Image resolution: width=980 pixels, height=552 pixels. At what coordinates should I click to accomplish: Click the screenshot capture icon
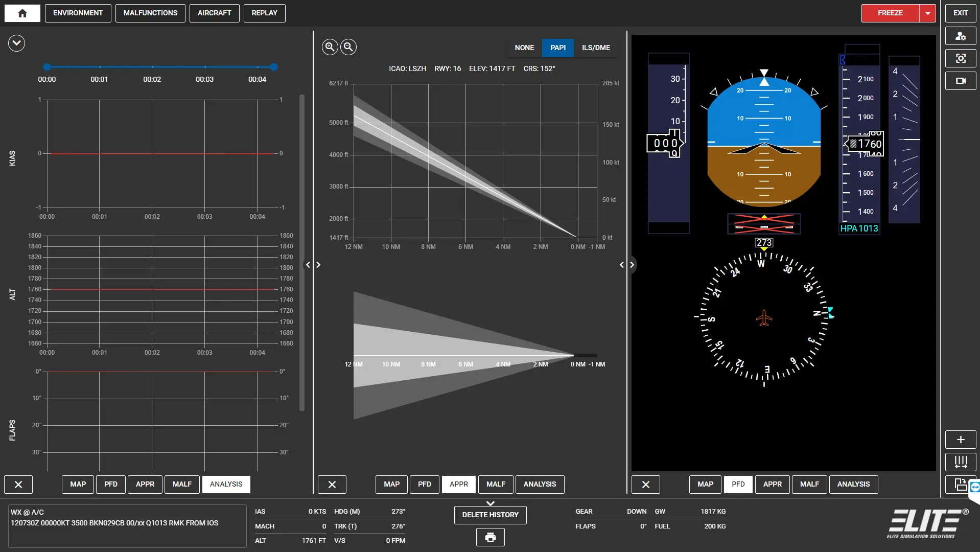pos(961,58)
